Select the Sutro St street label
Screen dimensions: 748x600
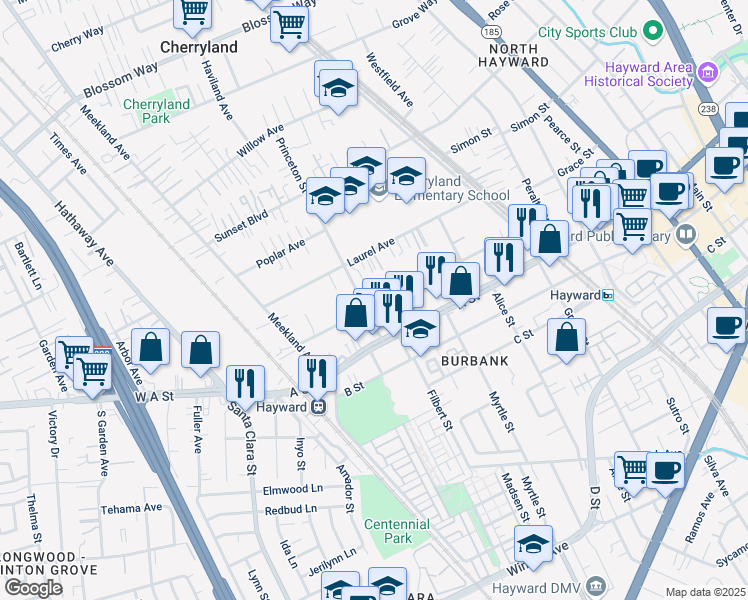(678, 416)
